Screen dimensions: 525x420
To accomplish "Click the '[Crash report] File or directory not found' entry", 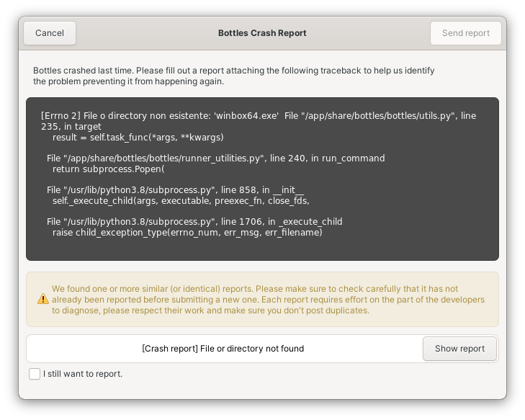I will (x=223, y=349).
